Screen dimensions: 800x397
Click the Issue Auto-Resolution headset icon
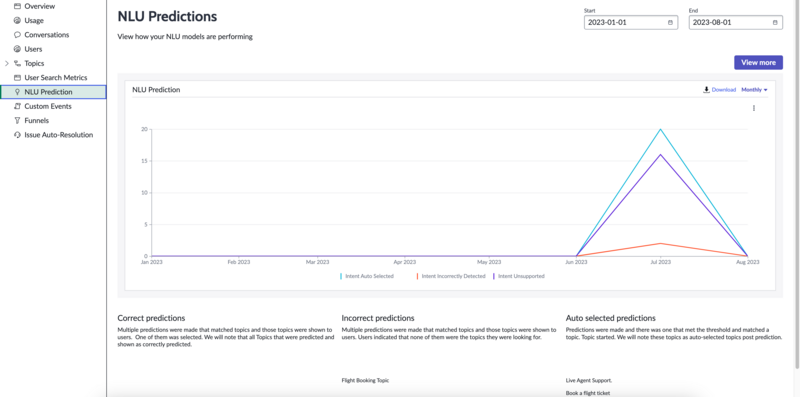coord(17,135)
